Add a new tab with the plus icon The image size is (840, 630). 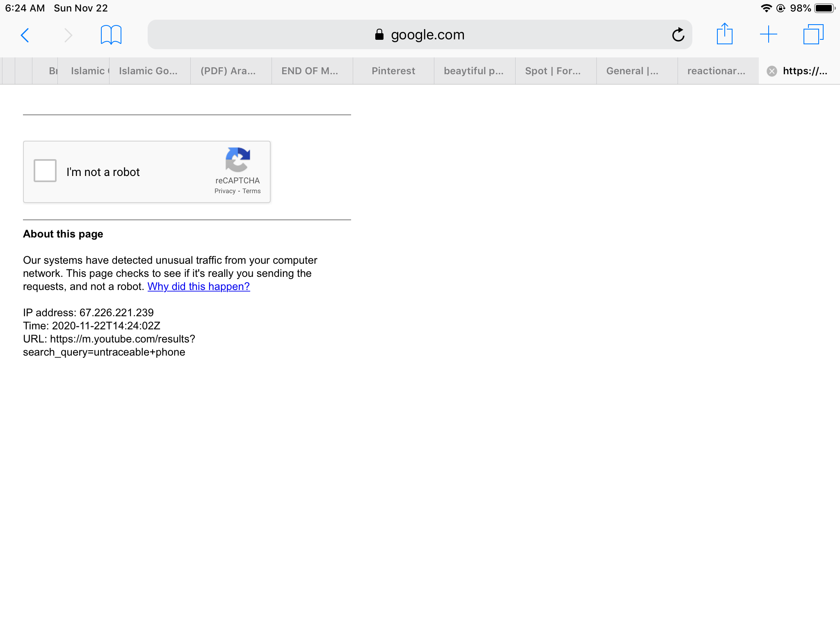(769, 34)
